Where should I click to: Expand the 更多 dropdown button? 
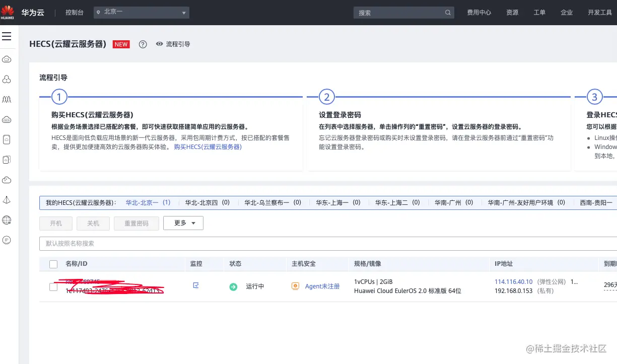tap(183, 223)
